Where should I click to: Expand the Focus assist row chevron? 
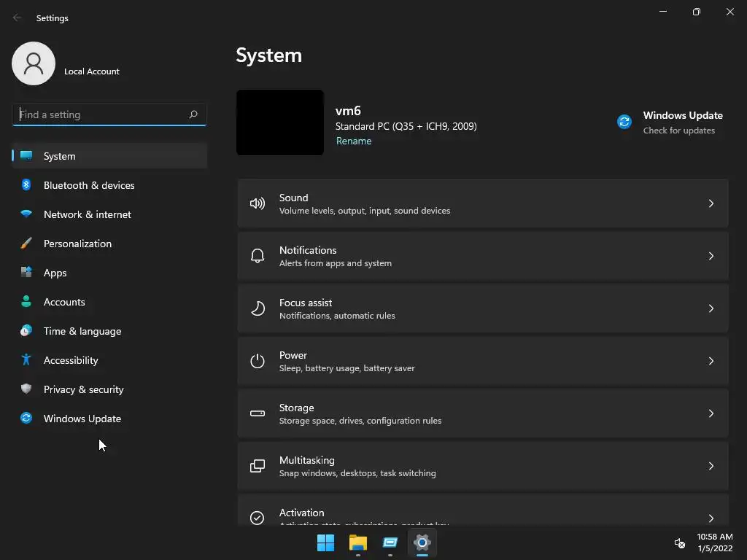click(x=711, y=308)
